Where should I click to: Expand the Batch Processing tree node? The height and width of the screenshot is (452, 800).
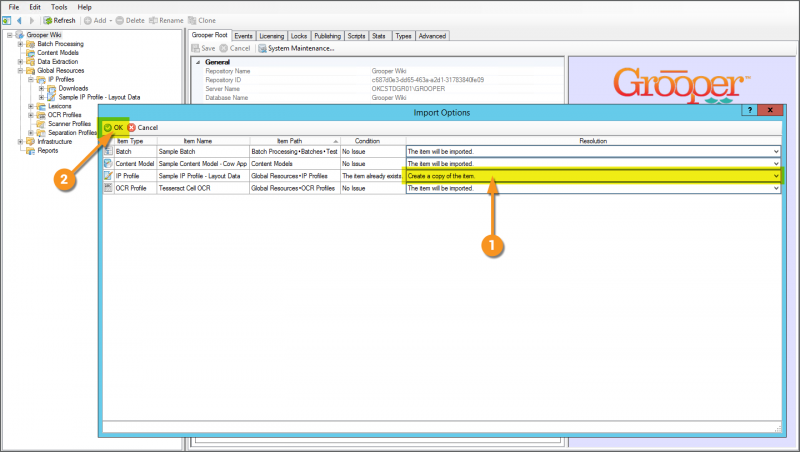click(x=20, y=44)
